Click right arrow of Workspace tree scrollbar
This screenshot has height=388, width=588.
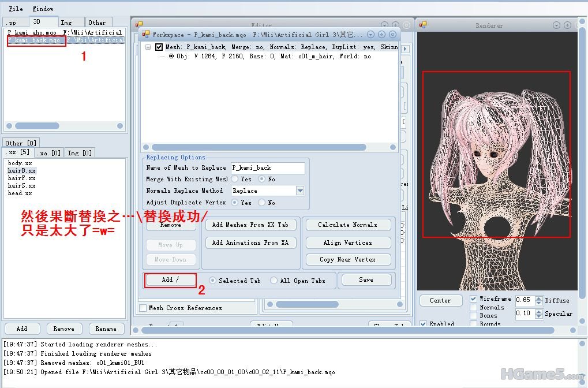coord(392,147)
